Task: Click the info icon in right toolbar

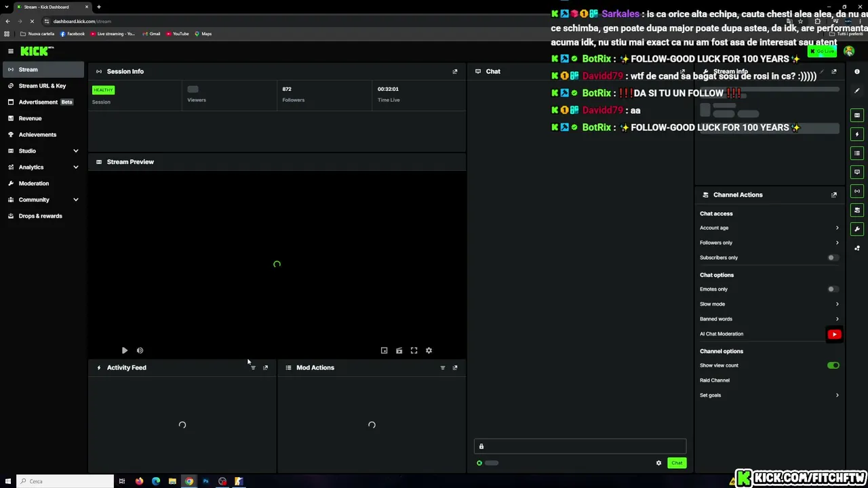Action: click(857, 71)
